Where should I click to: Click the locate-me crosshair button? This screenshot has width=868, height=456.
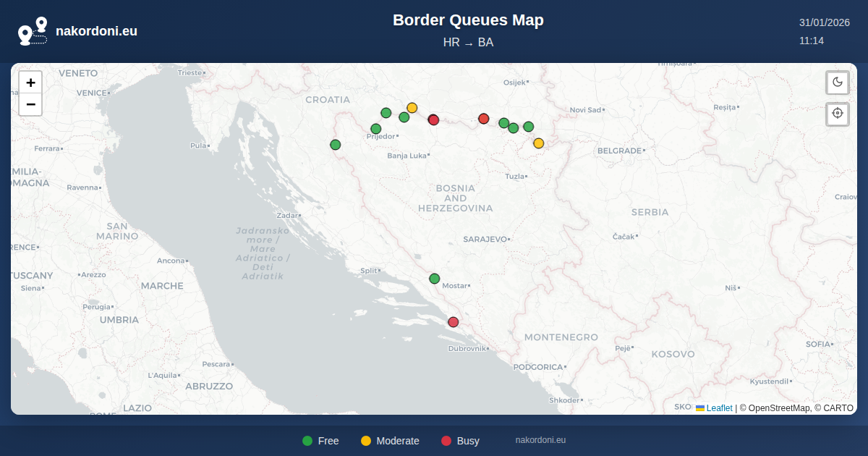click(838, 114)
